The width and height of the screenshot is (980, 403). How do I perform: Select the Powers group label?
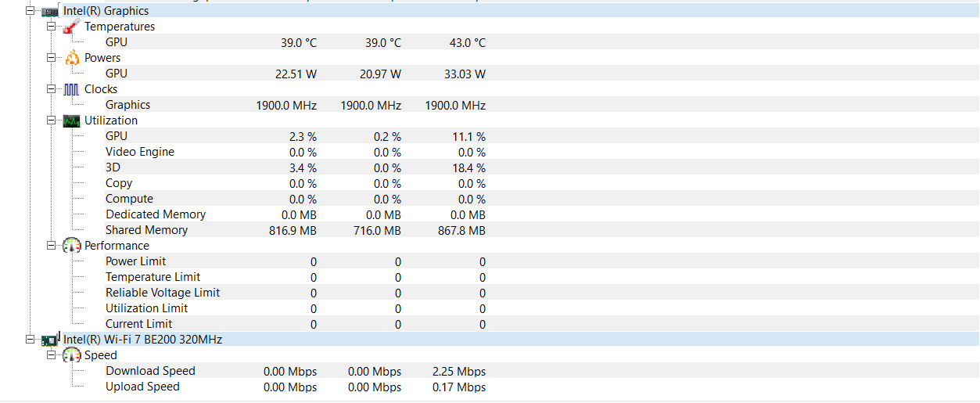click(x=102, y=58)
